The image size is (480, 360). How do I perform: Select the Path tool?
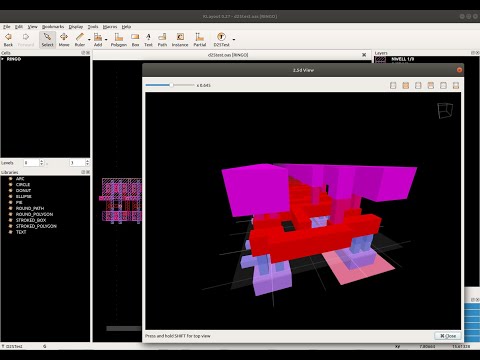pos(162,40)
